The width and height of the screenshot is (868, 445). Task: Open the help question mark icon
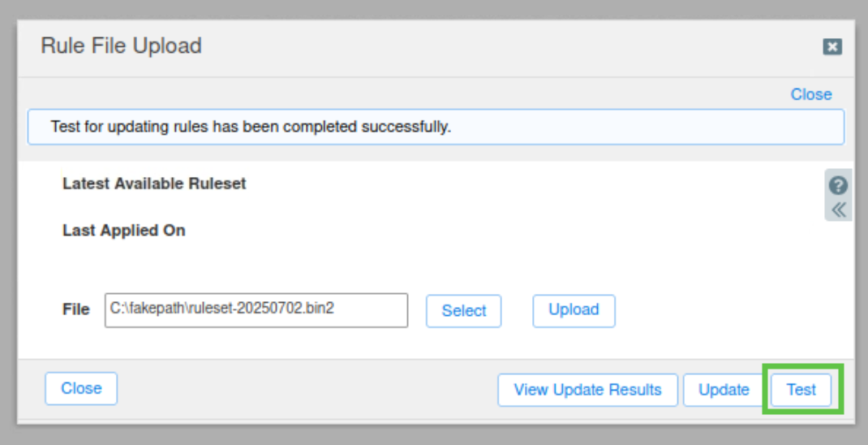pos(839,185)
